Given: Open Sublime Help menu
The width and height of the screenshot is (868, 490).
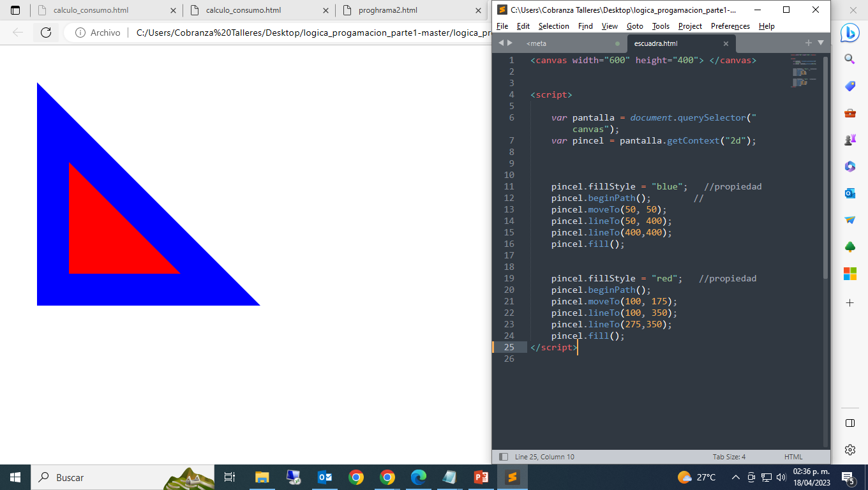Looking at the screenshot, I should point(767,26).
